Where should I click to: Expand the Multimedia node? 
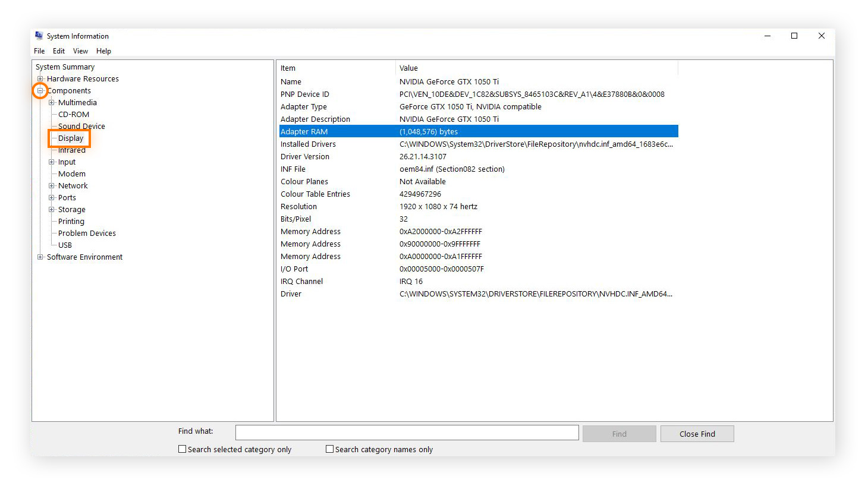tap(51, 102)
